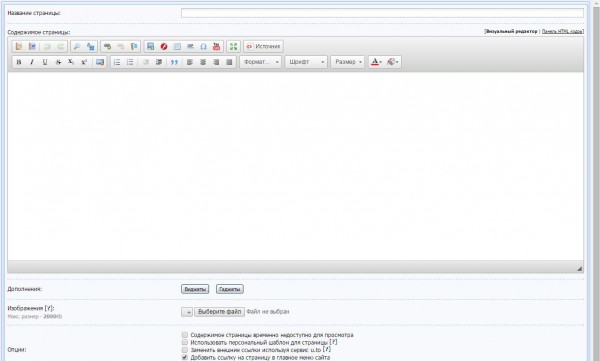Viewport: 600px width, 361px height.
Task: Insert a block quote
Action: point(174,62)
